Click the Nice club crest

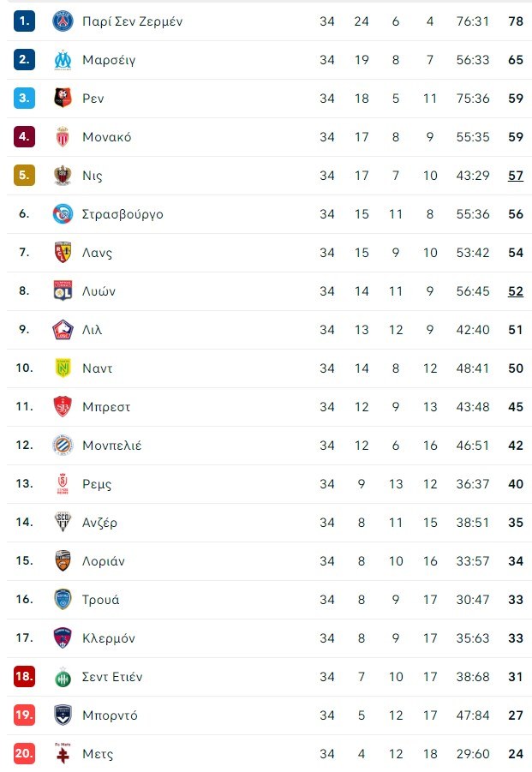(63, 176)
